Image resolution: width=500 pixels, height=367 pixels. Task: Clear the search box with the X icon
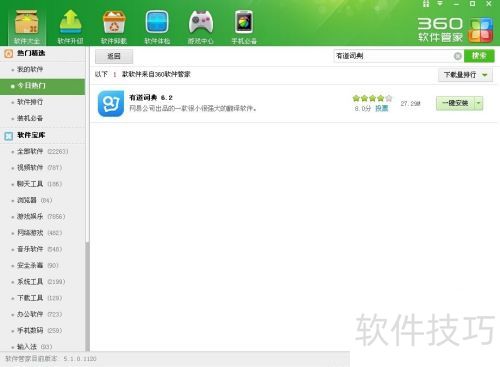pyautogui.click(x=458, y=56)
